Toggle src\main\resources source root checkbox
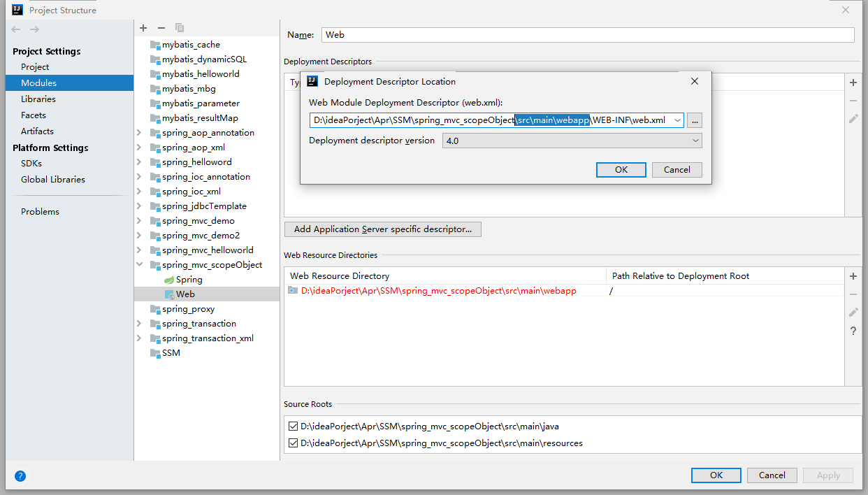The width and height of the screenshot is (868, 495). pyautogui.click(x=293, y=443)
